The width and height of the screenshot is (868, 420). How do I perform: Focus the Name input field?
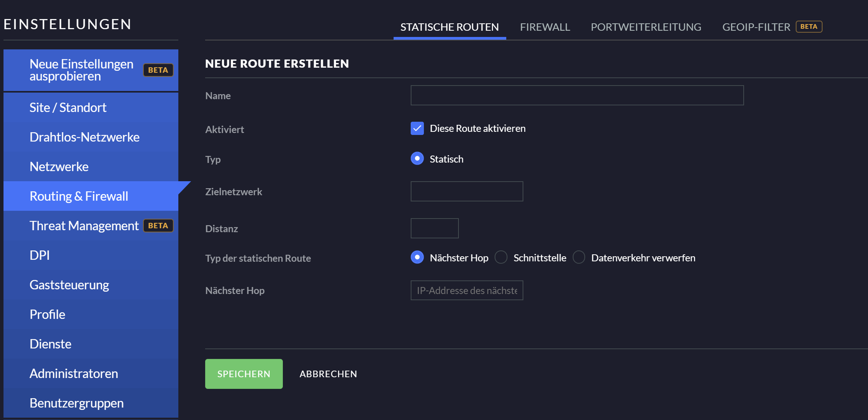(x=577, y=95)
